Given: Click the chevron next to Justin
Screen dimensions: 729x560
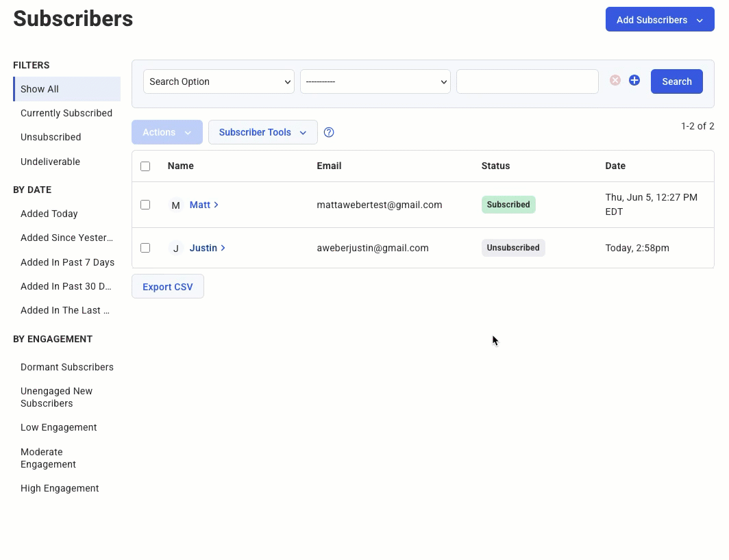Looking at the screenshot, I should [223, 248].
